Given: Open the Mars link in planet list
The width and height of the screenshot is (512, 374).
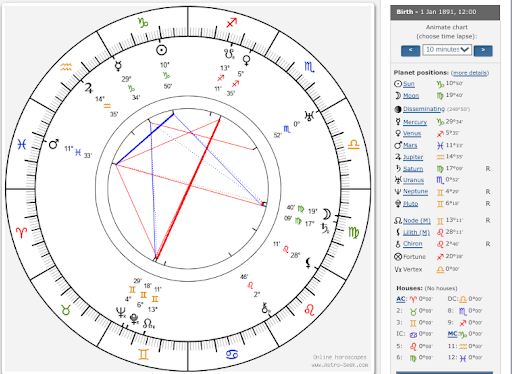Looking at the screenshot, I should tap(410, 145).
